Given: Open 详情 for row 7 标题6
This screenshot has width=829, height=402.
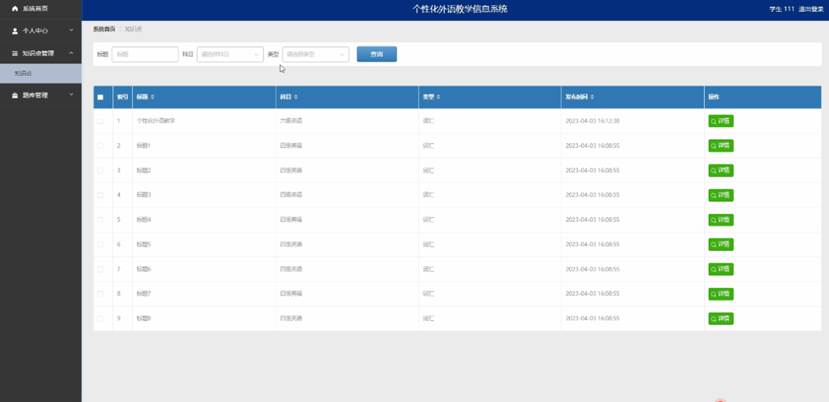Looking at the screenshot, I should click(721, 269).
